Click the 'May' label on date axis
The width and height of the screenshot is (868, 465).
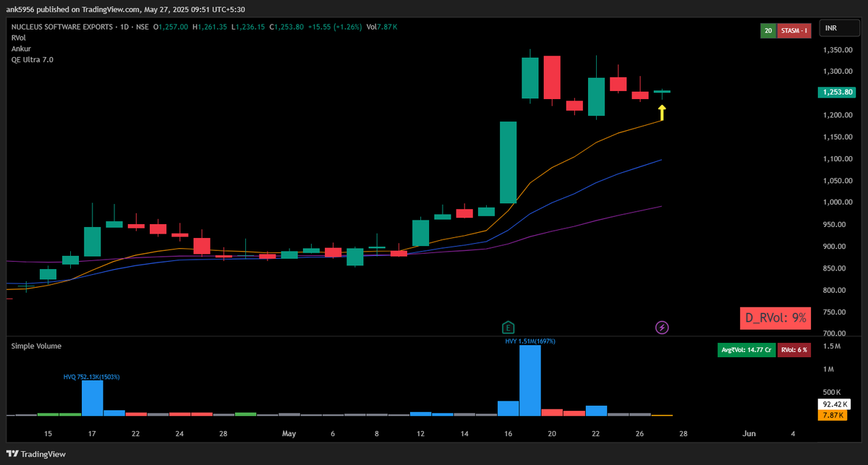point(289,434)
